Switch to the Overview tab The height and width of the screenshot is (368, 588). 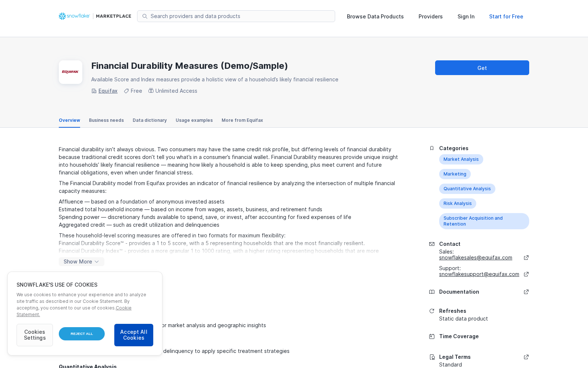[69, 120]
